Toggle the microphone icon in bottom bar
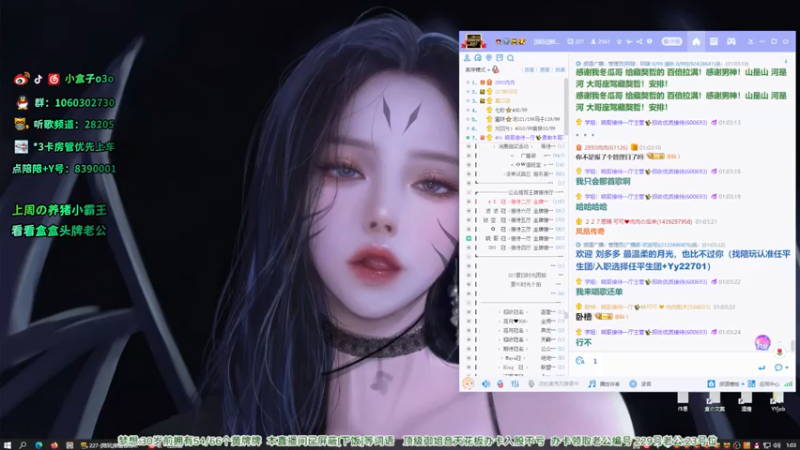Viewport: 800px width, 450px height. [531, 384]
